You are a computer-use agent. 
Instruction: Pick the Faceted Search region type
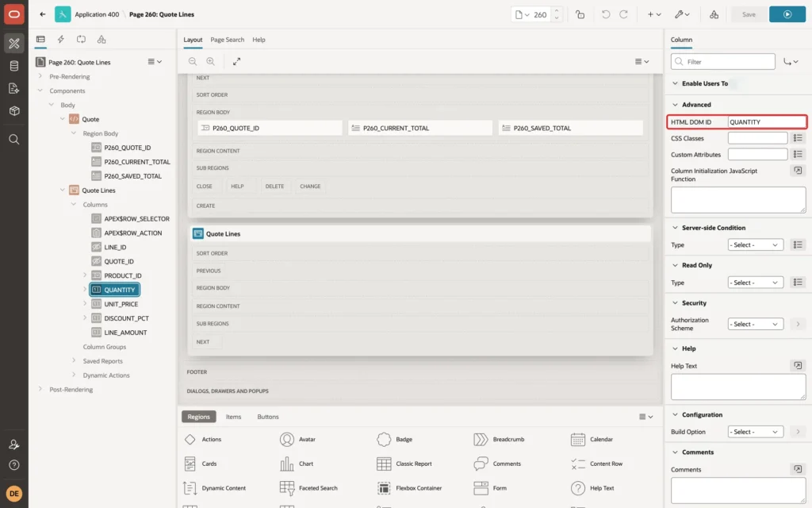pyautogui.click(x=308, y=488)
